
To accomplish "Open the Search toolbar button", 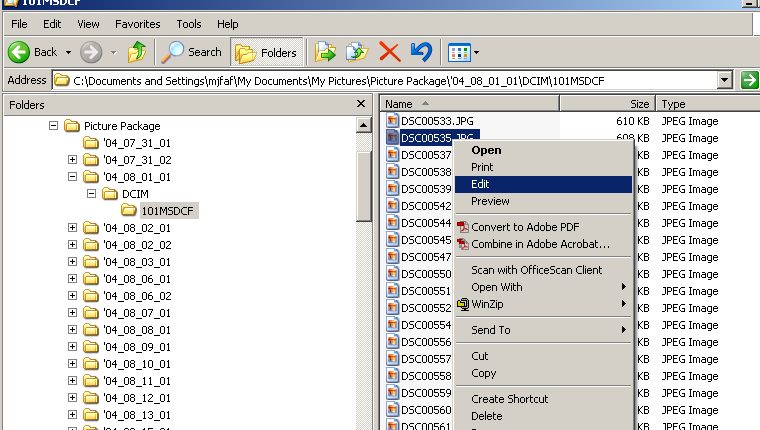I will [x=193, y=52].
